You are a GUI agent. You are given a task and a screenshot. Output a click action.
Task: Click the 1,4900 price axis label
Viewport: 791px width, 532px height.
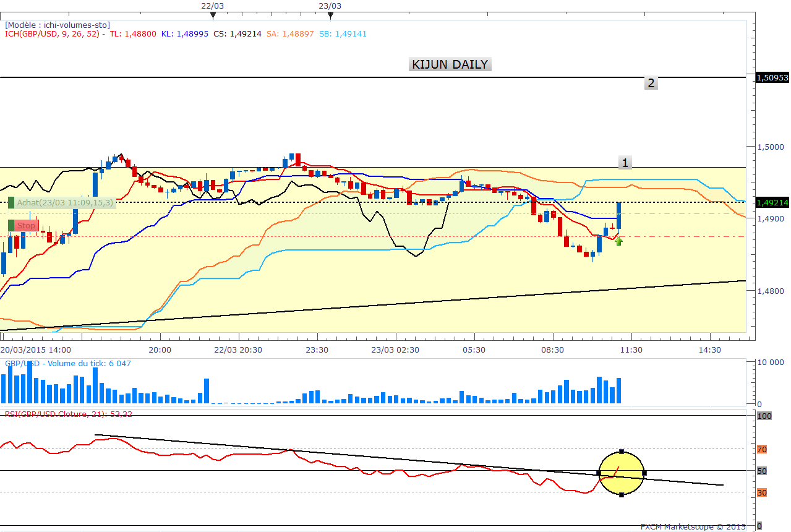coord(770,218)
